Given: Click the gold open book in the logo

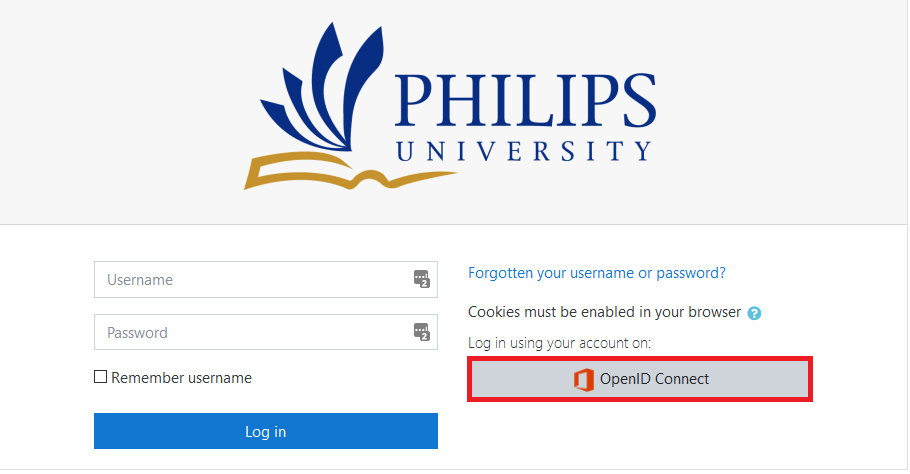Looking at the screenshot, I should 342,171.
